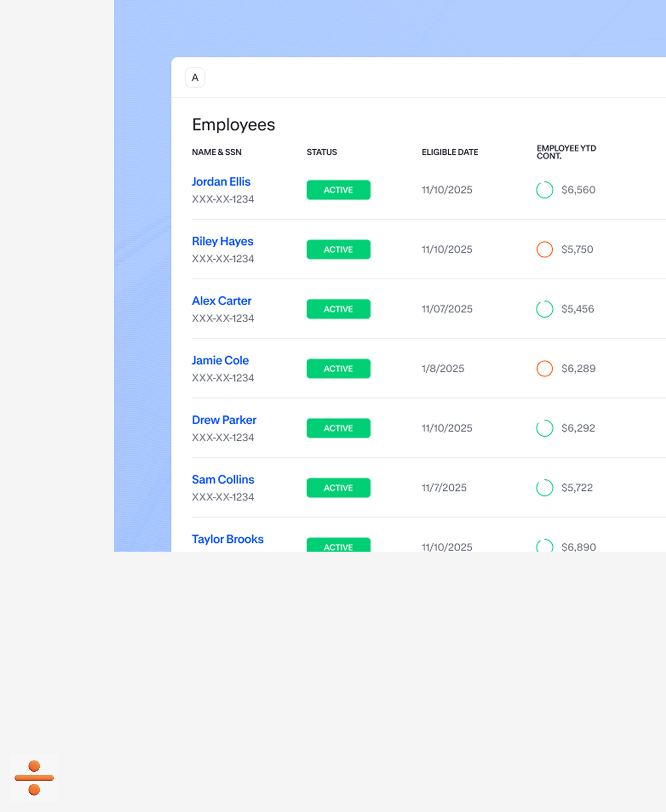Screen dimensions: 666x812
Task: Click the orange division symbol logo
Action: pos(34,778)
